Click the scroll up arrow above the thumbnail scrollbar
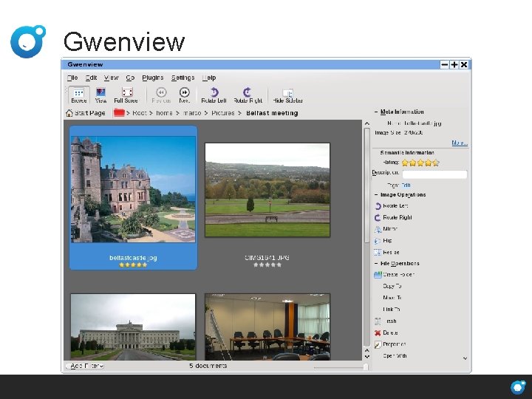The width and height of the screenshot is (532, 399). [366, 123]
